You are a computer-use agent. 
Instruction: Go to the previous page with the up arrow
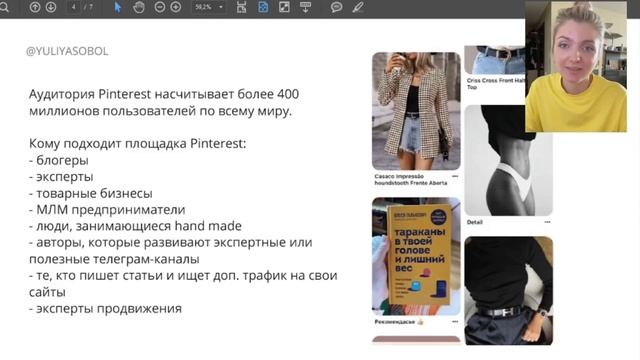[35, 7]
